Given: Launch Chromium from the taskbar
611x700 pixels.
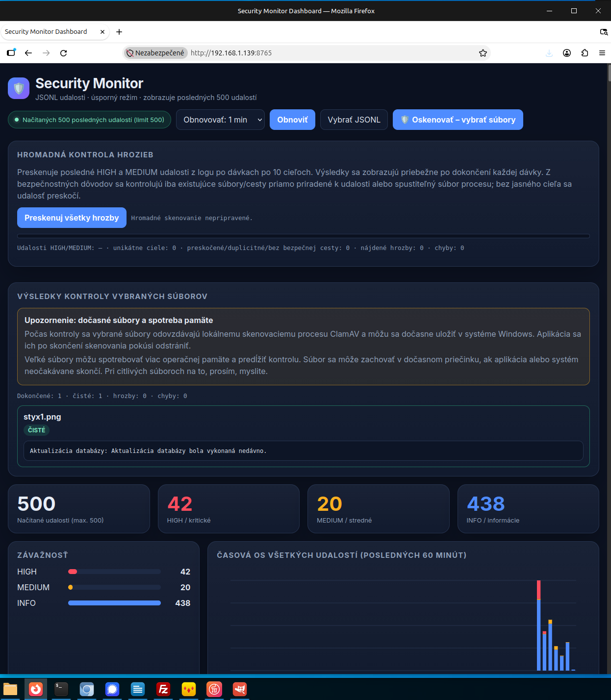Looking at the screenshot, I should (x=87, y=689).
